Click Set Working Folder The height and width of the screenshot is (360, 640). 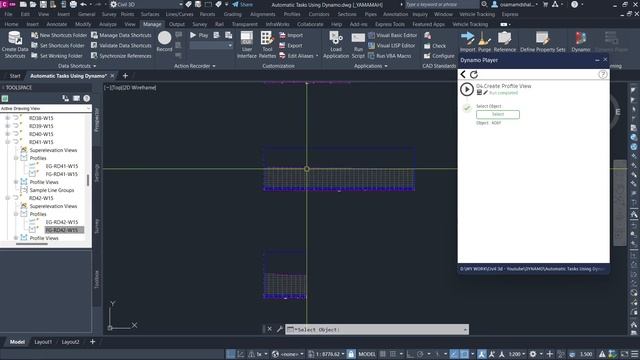point(57,56)
